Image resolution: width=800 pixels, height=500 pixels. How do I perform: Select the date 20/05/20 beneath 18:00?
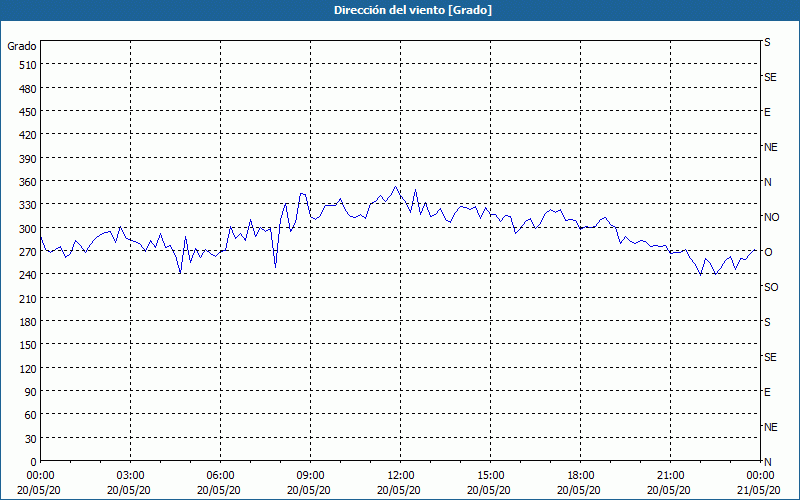pos(579,490)
